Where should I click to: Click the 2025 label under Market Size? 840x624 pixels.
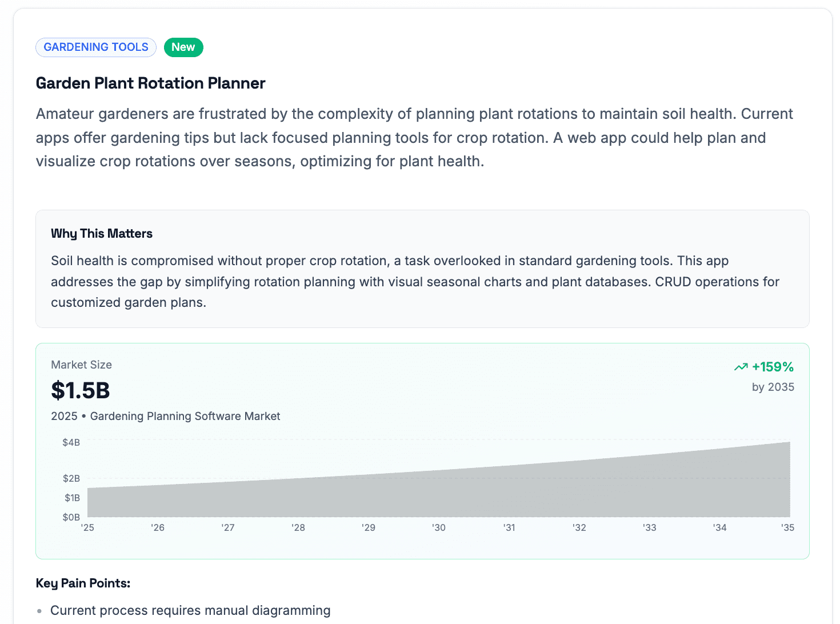pyautogui.click(x=65, y=416)
